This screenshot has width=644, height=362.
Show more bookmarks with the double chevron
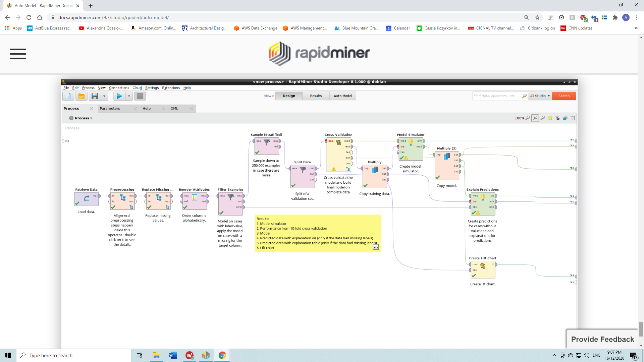[636, 28]
